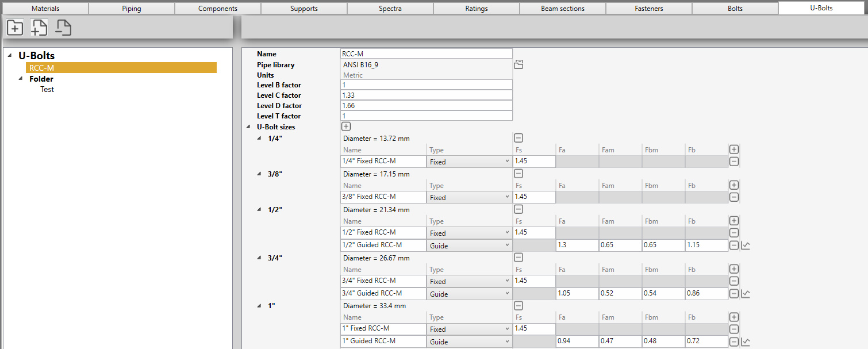The image size is (868, 349).
Task: Click the add new folder toolbar icon
Action: click(15, 27)
